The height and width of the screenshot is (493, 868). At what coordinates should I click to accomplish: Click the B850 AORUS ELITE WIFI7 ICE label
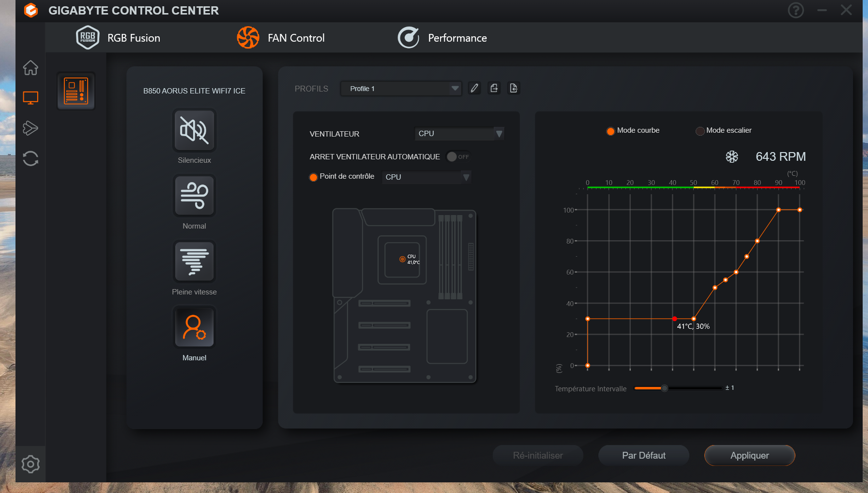(194, 91)
